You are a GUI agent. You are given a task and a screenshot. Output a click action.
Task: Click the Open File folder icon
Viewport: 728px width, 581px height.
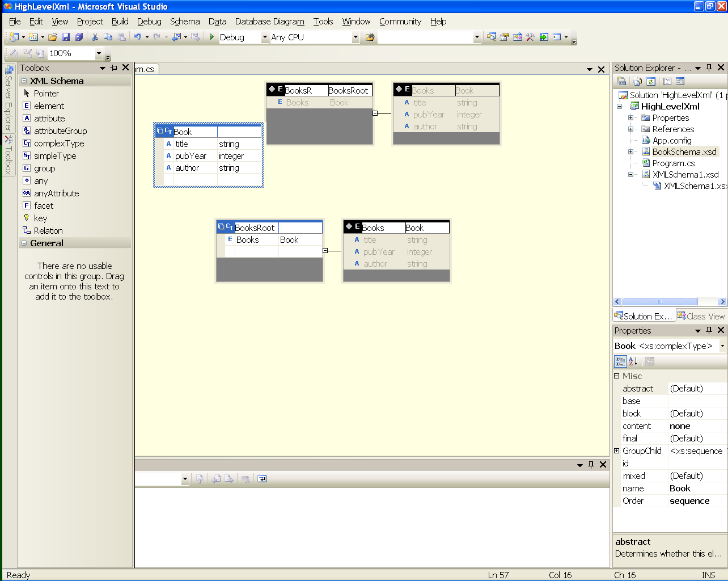pyautogui.click(x=53, y=37)
